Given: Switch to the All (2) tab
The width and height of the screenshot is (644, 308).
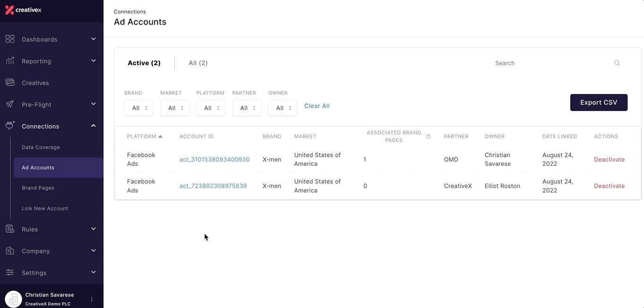Looking at the screenshot, I should (x=198, y=63).
